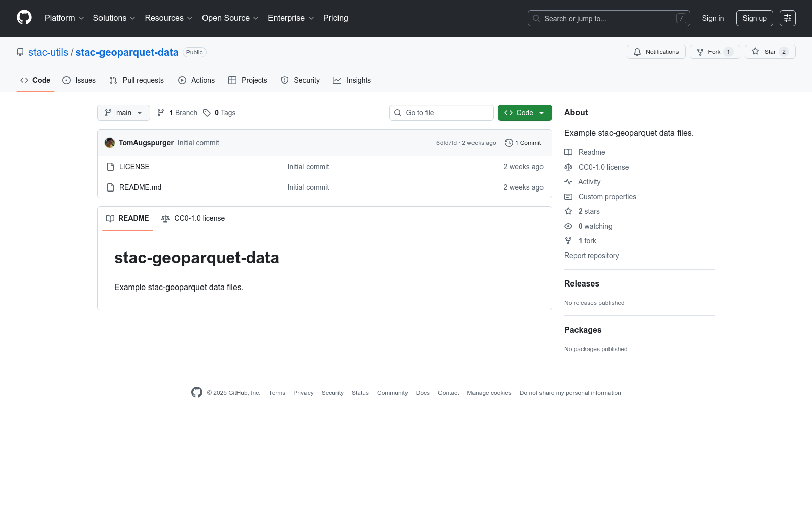Open the Docs footer link
Viewport: 812px width, 508px height.
click(423, 393)
